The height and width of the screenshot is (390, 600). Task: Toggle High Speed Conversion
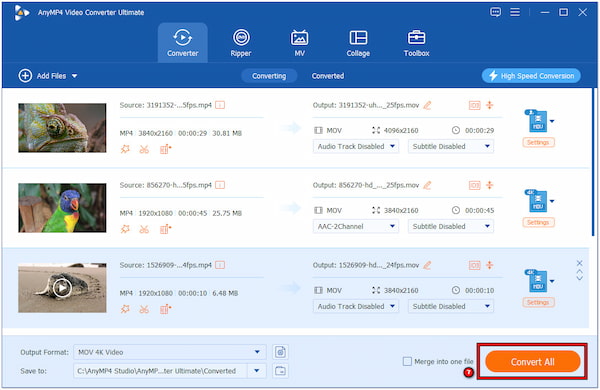pyautogui.click(x=531, y=76)
